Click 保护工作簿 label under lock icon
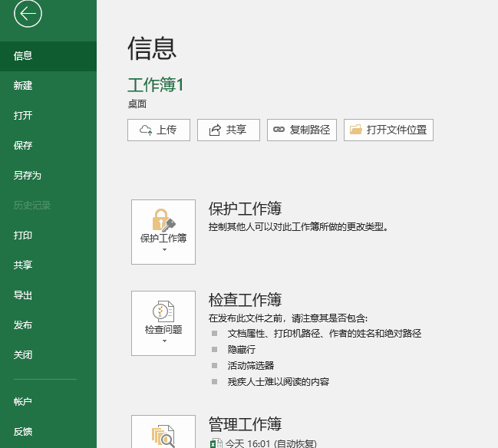Viewport: 498px width, 448px height. coord(163,238)
